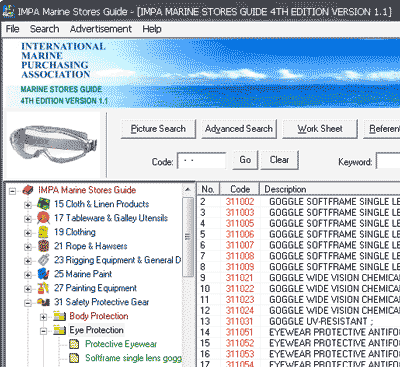The height and width of the screenshot is (367, 400).
Task: Select the 19 Clothing tree item
Action: click(75, 232)
